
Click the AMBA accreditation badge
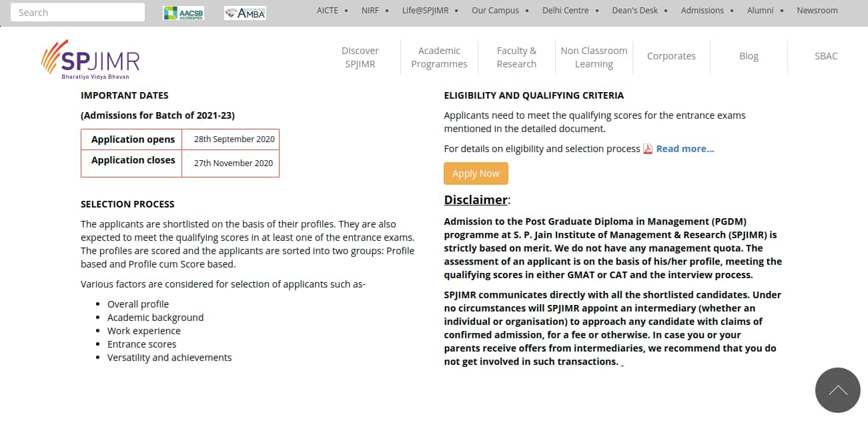245,13
